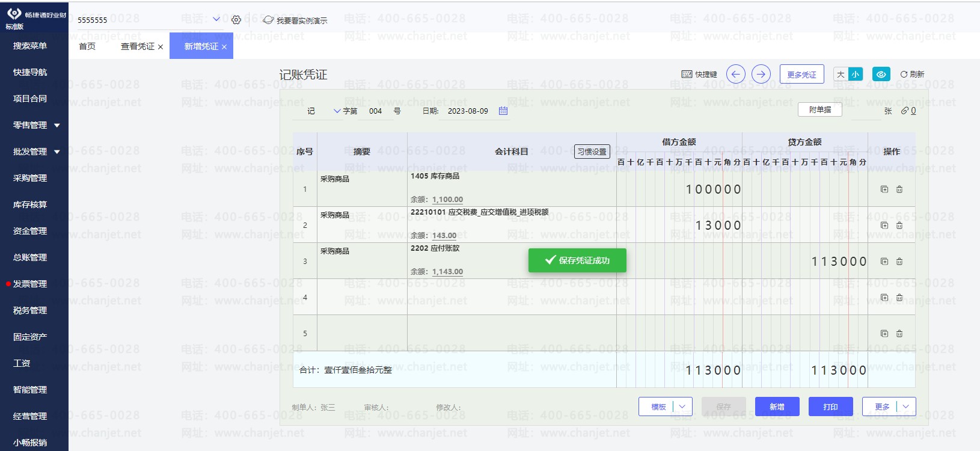Expand the 批发管理 sidebar menu
980x451 pixels.
pyautogui.click(x=57, y=152)
